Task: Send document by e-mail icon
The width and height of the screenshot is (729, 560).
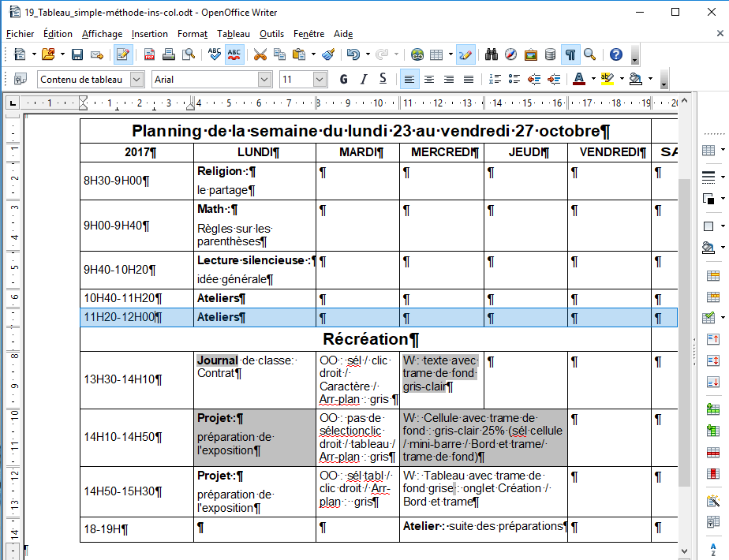Action: click(x=97, y=55)
